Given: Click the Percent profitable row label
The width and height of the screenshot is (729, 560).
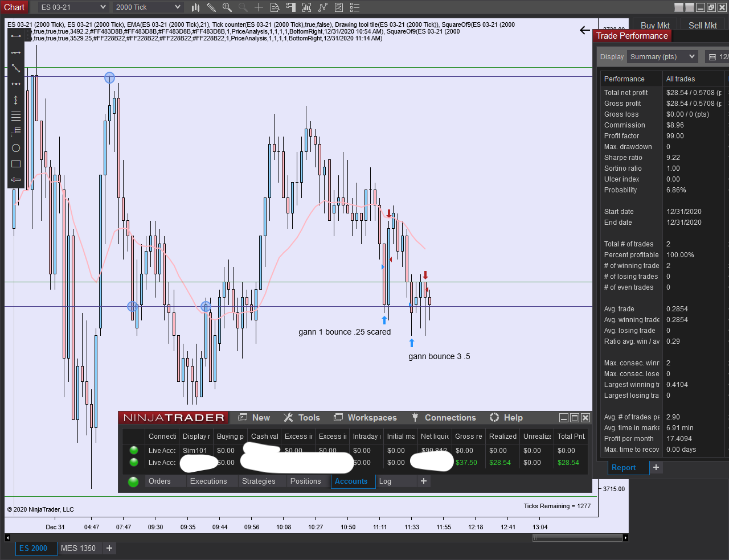Looking at the screenshot, I should (632, 255).
